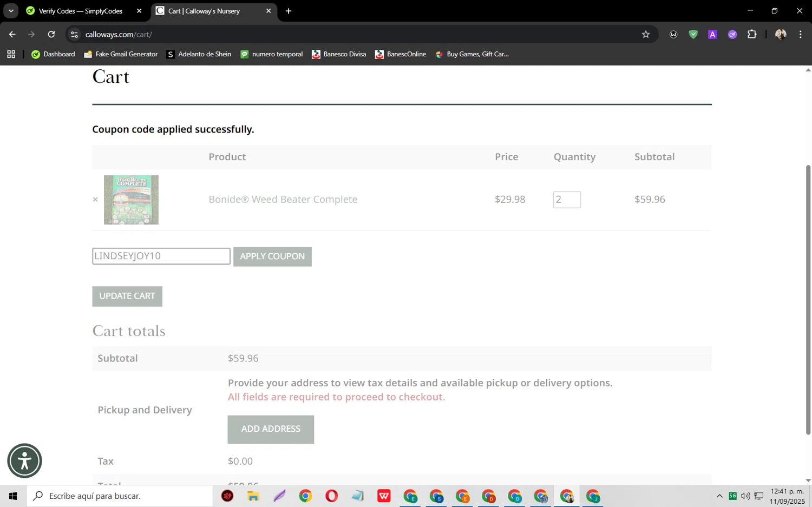The height and width of the screenshot is (507, 812).
Task: Open the Adelanto de Shein bookmark
Action: tap(199, 54)
